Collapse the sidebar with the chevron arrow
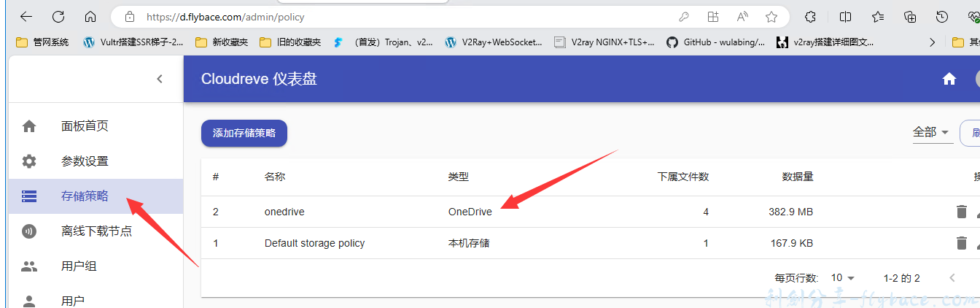980x308 pixels. [160, 79]
